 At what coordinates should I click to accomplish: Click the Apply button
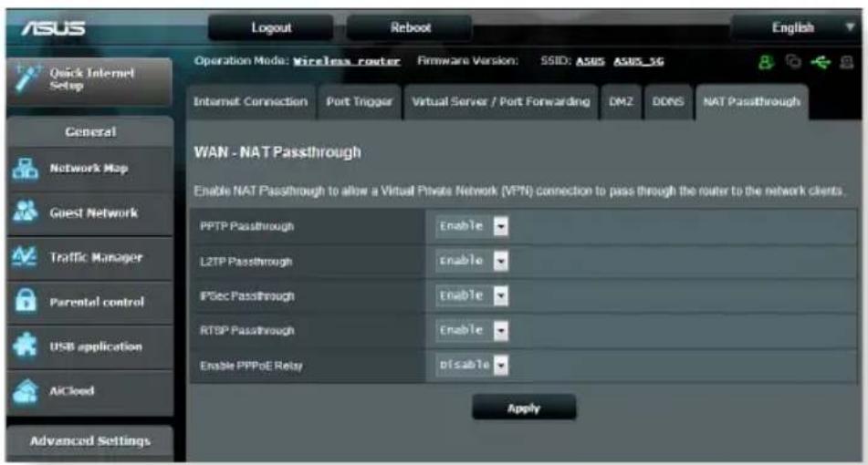click(x=524, y=408)
